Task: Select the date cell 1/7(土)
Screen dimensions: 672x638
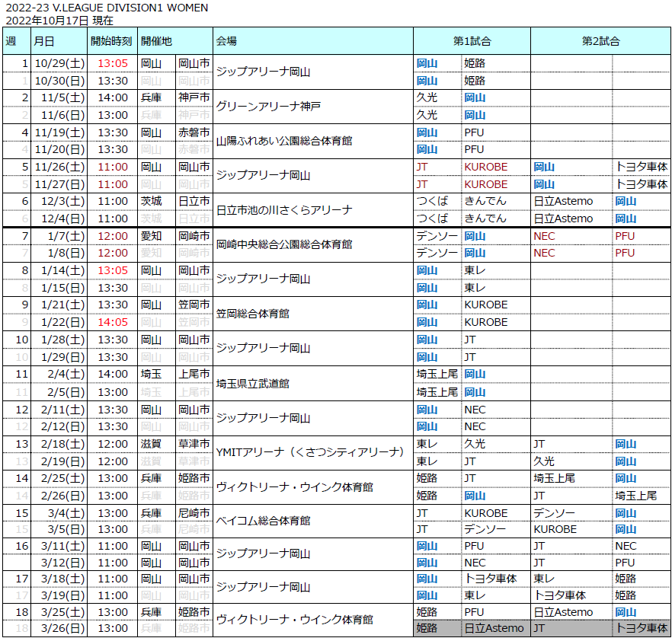Action: click(x=66, y=236)
